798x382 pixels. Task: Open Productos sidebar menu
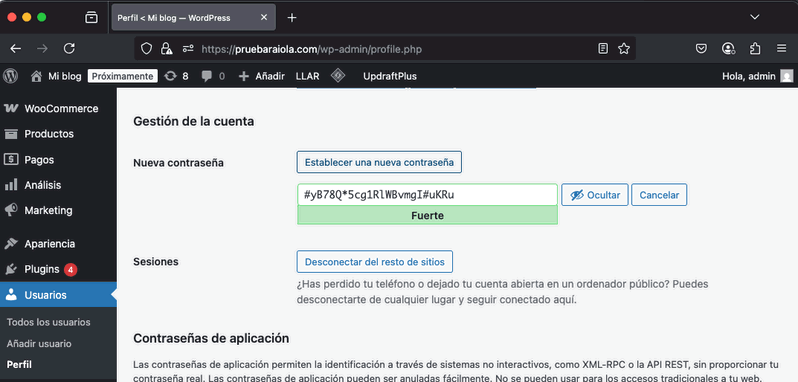pyautogui.click(x=58, y=134)
